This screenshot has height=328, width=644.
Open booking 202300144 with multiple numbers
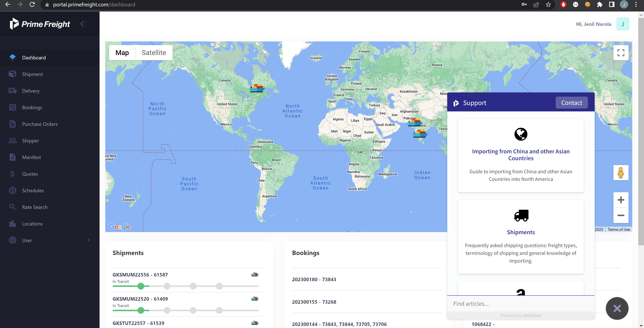click(339, 324)
